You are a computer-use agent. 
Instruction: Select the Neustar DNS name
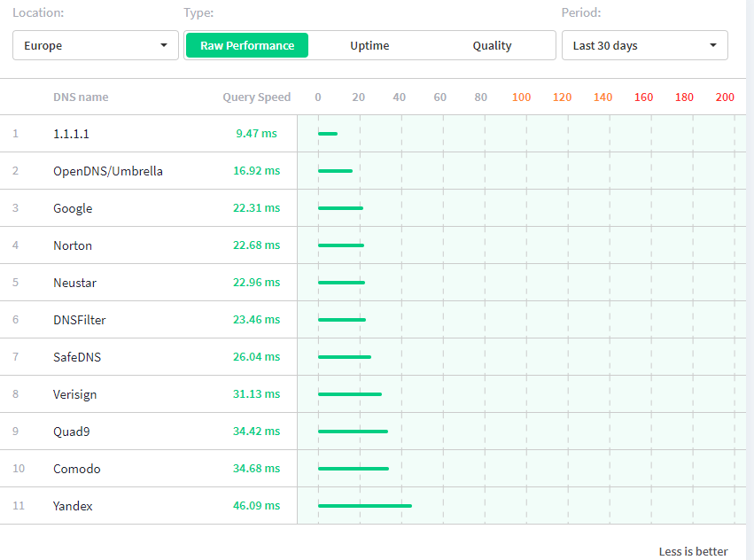75,283
